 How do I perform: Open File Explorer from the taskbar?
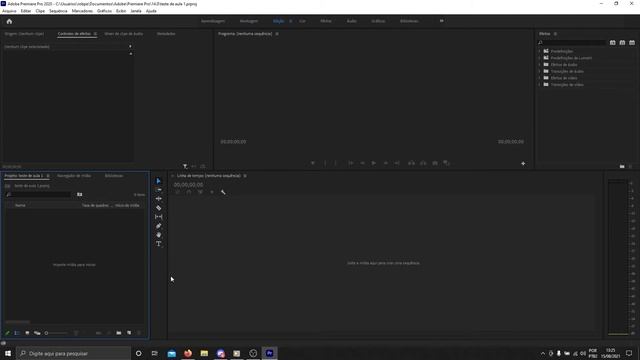[204, 353]
